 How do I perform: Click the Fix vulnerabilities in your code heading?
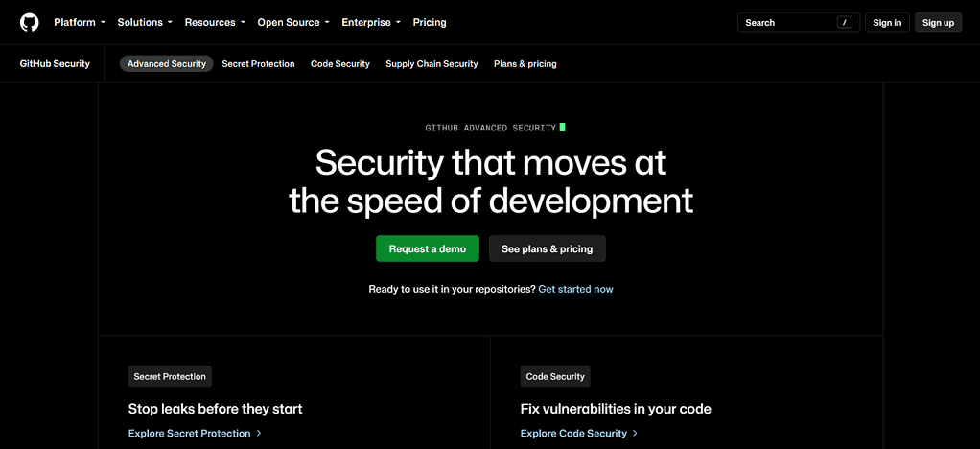pyautogui.click(x=616, y=409)
